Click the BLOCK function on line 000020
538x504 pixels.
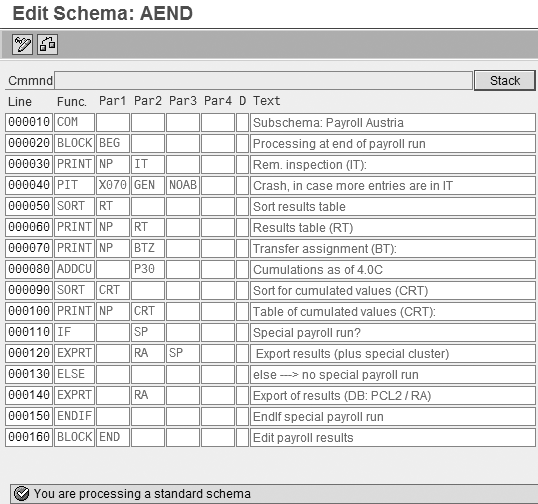pos(74,143)
